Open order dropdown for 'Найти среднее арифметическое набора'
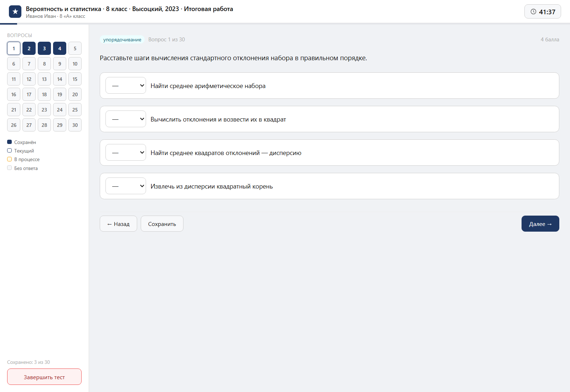This screenshot has height=392, width=570. point(126,86)
